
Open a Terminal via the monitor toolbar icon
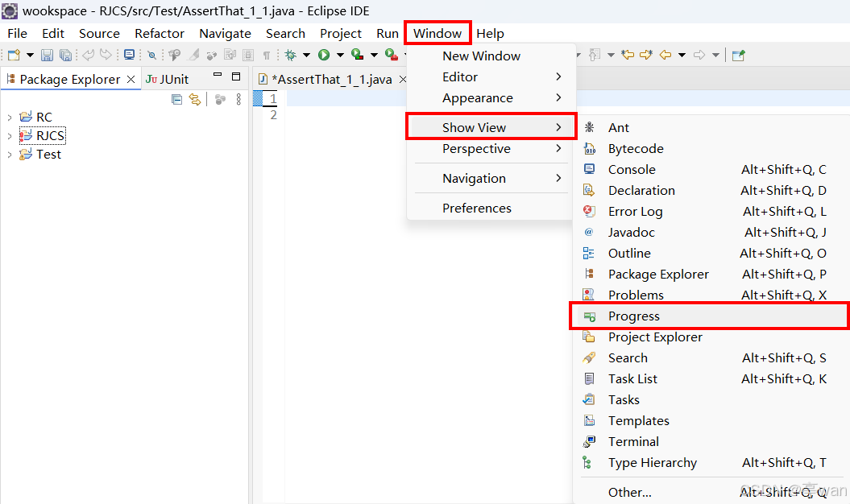129,55
